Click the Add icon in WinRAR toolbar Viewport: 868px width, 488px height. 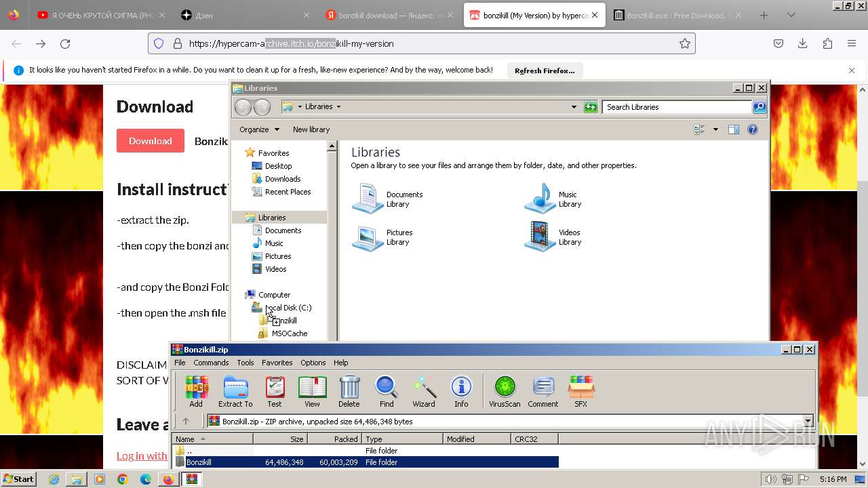point(196,392)
